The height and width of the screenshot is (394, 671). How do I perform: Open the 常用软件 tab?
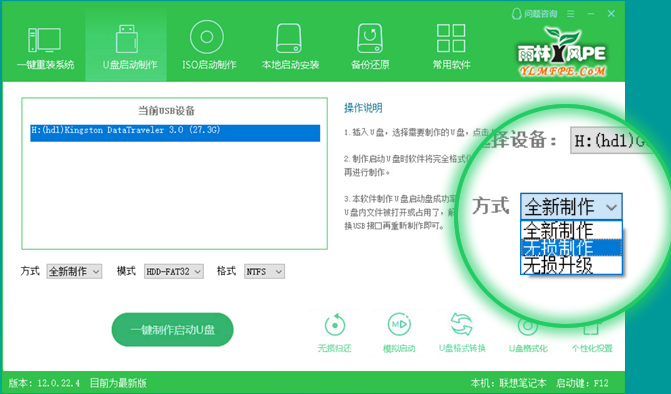[x=451, y=46]
